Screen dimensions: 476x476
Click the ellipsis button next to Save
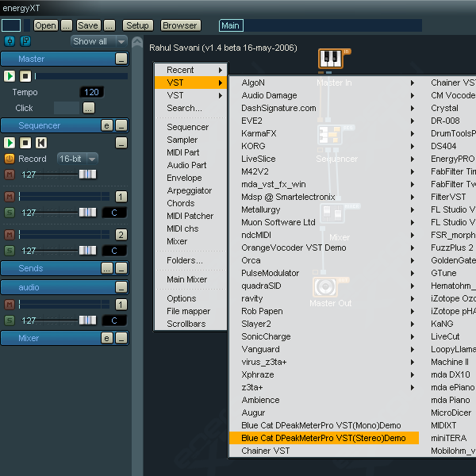(109, 25)
